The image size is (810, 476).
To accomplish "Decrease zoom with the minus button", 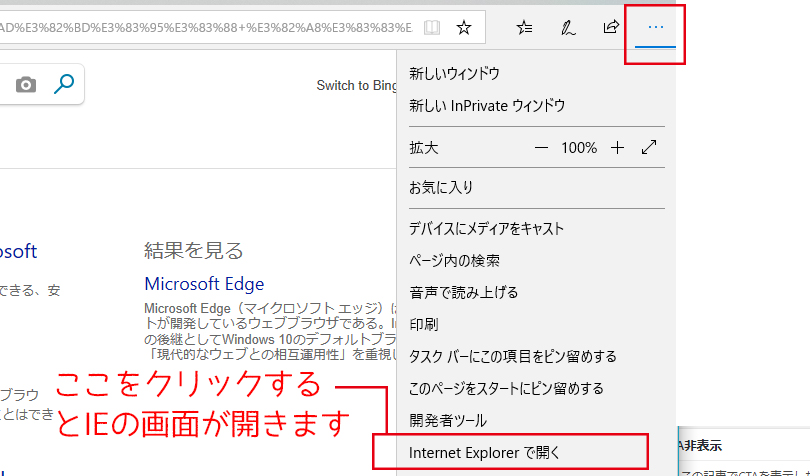I will point(541,148).
